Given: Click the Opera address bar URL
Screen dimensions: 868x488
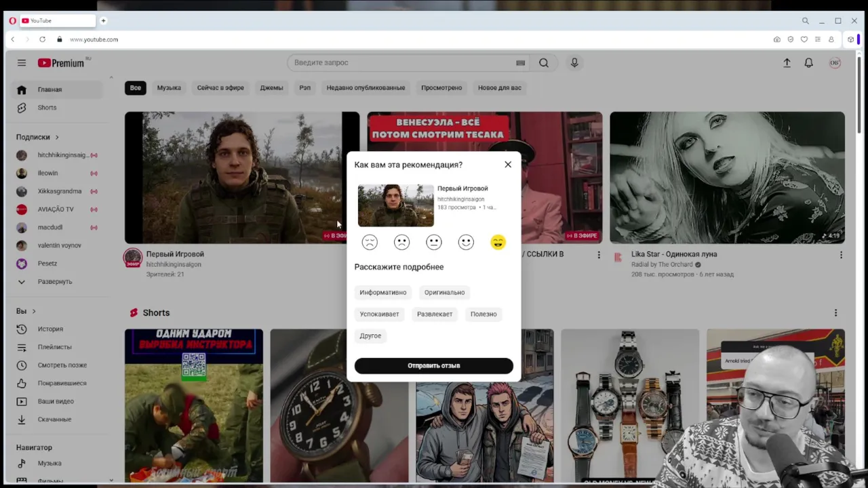Looking at the screenshot, I should tap(94, 39).
